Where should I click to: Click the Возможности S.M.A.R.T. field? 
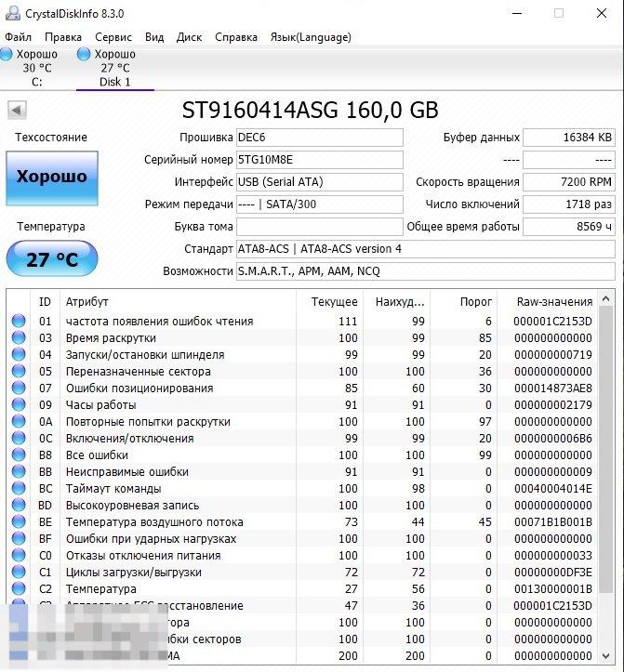click(425, 271)
